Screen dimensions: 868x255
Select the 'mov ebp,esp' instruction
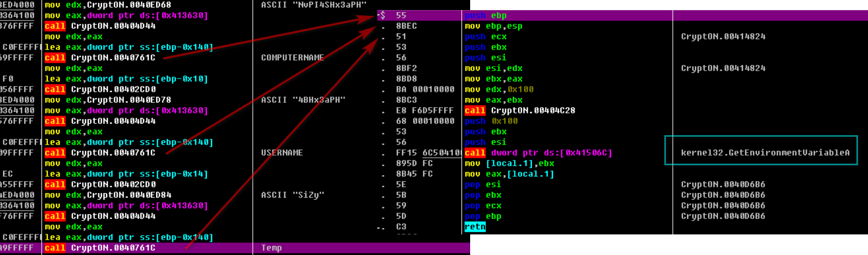(x=493, y=26)
